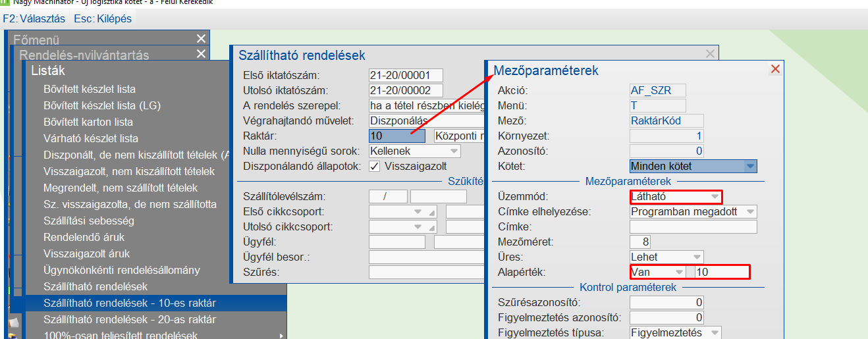Open Várható készlet lista

tap(91, 138)
